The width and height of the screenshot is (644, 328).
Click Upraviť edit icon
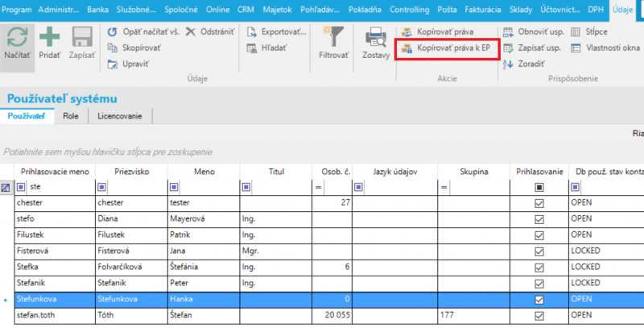(x=112, y=64)
